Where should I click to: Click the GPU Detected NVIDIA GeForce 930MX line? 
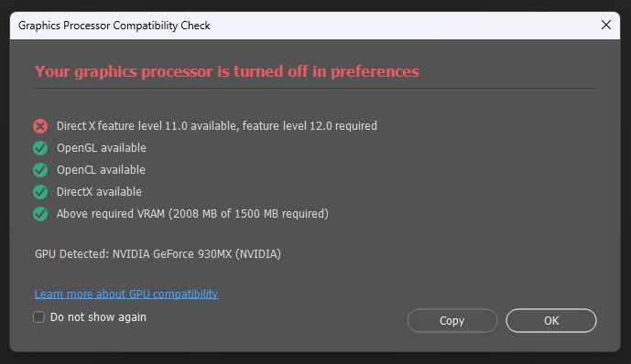(x=158, y=254)
